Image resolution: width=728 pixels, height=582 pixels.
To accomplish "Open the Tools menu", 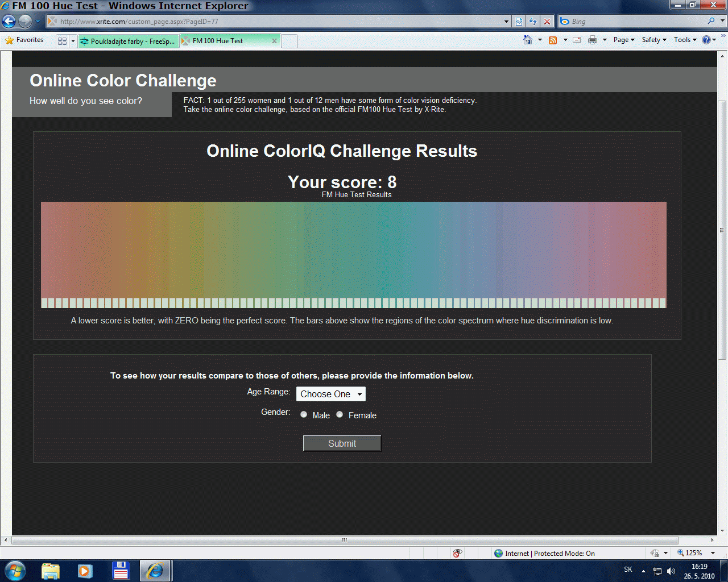I will tap(685, 40).
